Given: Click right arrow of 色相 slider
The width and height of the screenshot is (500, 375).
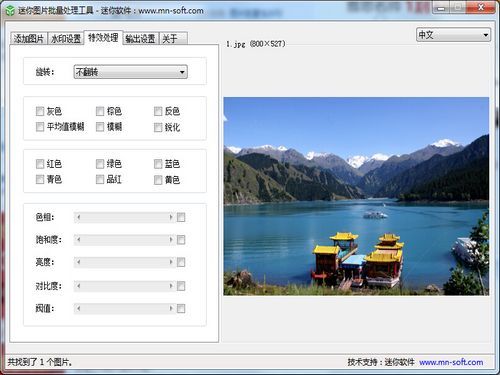Looking at the screenshot, I should tap(171, 217).
